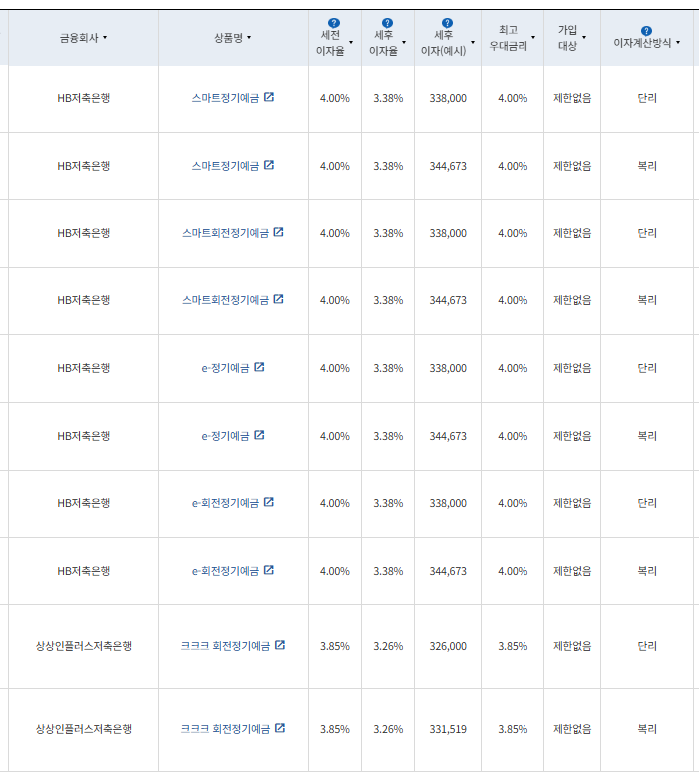The height and width of the screenshot is (784, 699).
Task: Open help icon above 세전 이자율
Action: (333, 23)
